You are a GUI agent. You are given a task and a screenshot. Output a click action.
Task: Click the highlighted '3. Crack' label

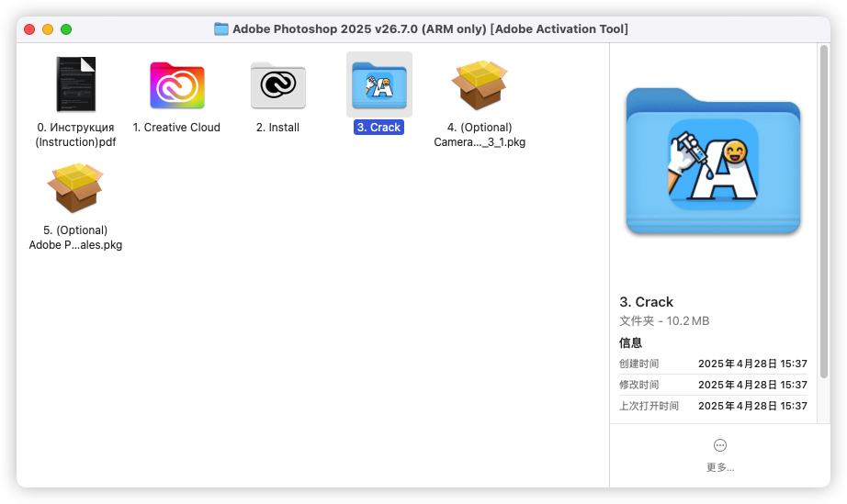tap(378, 128)
